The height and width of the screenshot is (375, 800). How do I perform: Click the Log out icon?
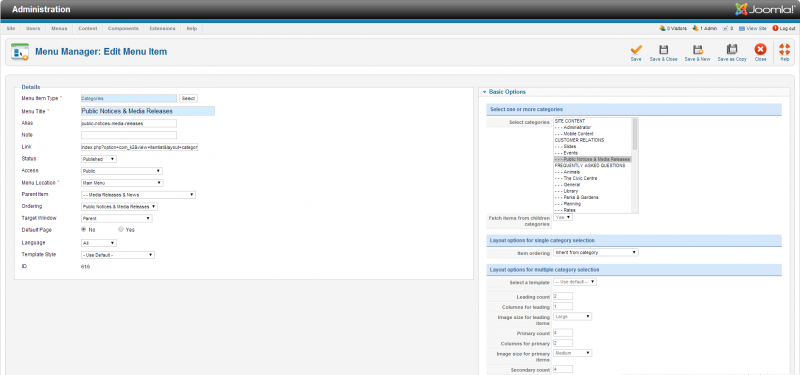click(x=776, y=29)
